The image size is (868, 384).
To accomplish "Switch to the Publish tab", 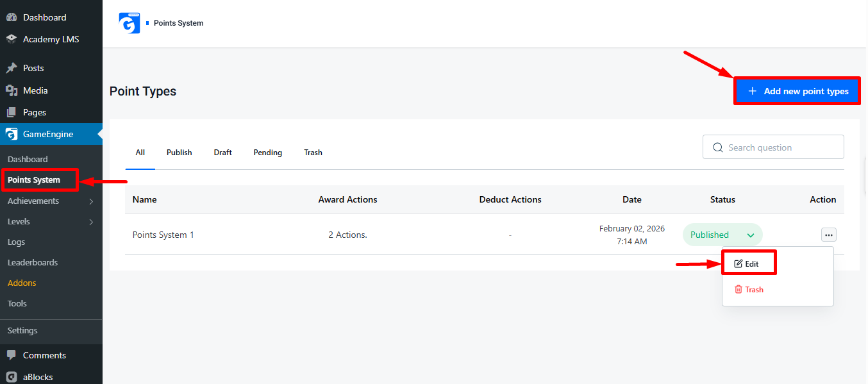I will [179, 153].
